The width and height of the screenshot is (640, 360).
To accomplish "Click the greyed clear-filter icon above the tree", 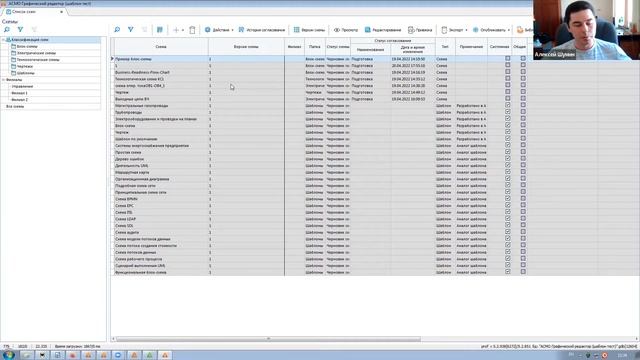I will click(34, 30).
